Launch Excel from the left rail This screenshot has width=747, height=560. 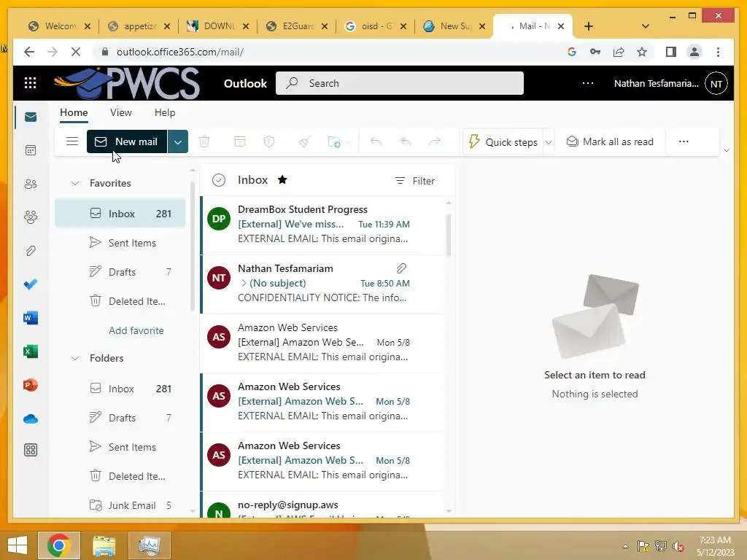[31, 351]
